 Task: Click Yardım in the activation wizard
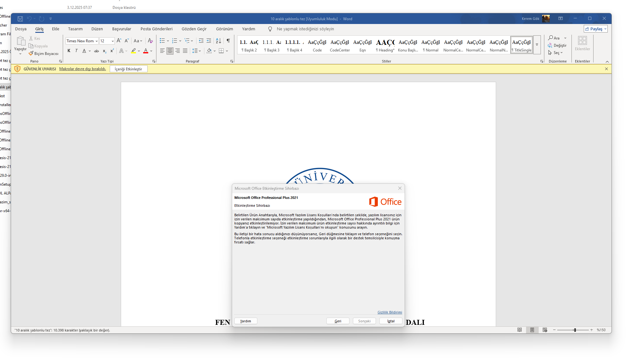pyautogui.click(x=246, y=321)
